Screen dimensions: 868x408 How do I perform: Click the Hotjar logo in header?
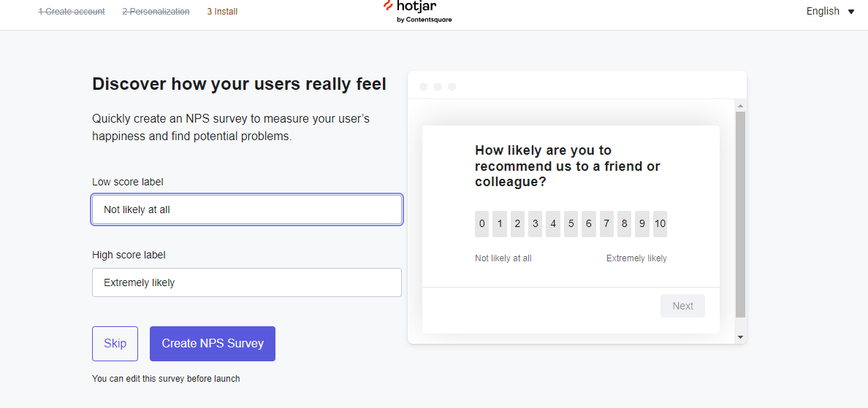(417, 11)
